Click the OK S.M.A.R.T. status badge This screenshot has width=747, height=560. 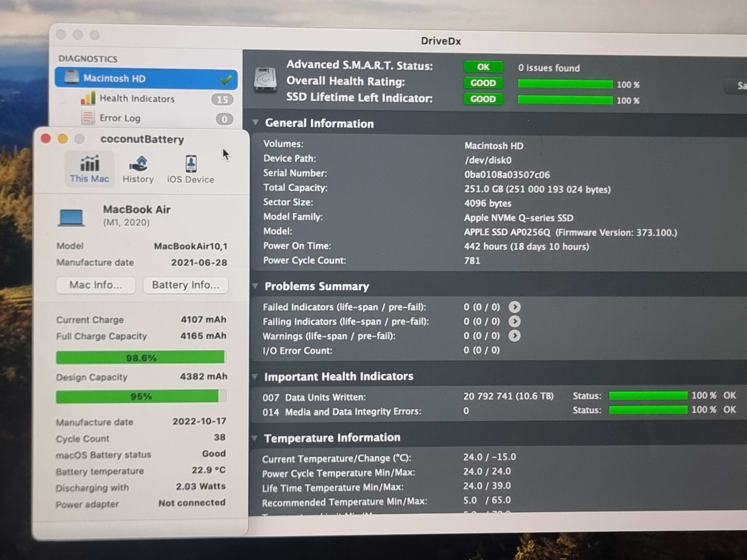coord(483,67)
